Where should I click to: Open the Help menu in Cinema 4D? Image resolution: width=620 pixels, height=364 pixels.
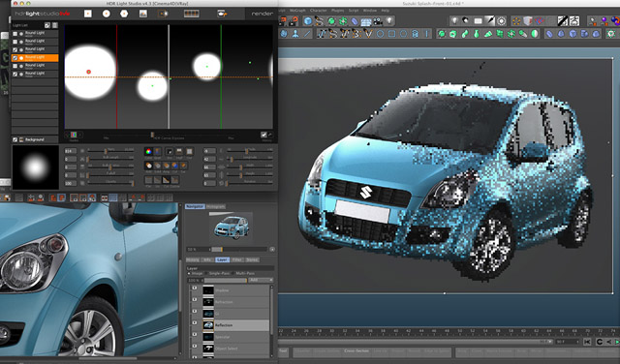click(386, 11)
